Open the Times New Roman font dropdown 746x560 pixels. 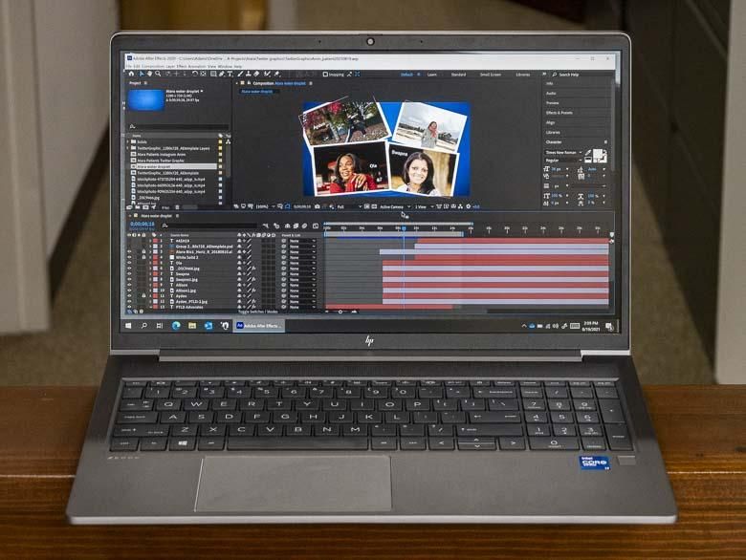[x=561, y=153]
